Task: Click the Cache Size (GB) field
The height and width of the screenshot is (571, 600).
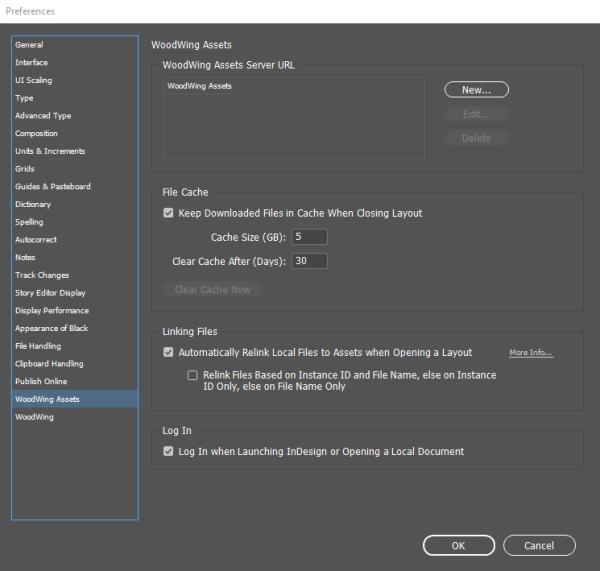Action: click(310, 237)
